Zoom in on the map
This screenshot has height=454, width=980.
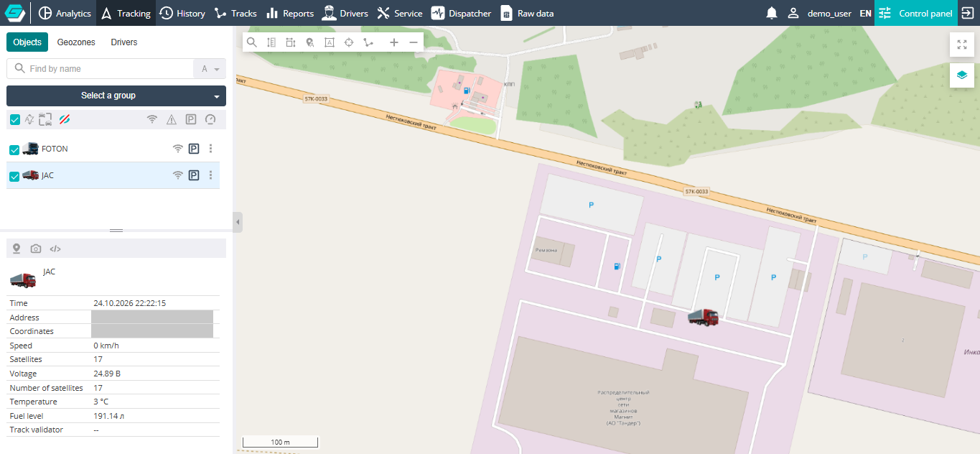point(393,42)
